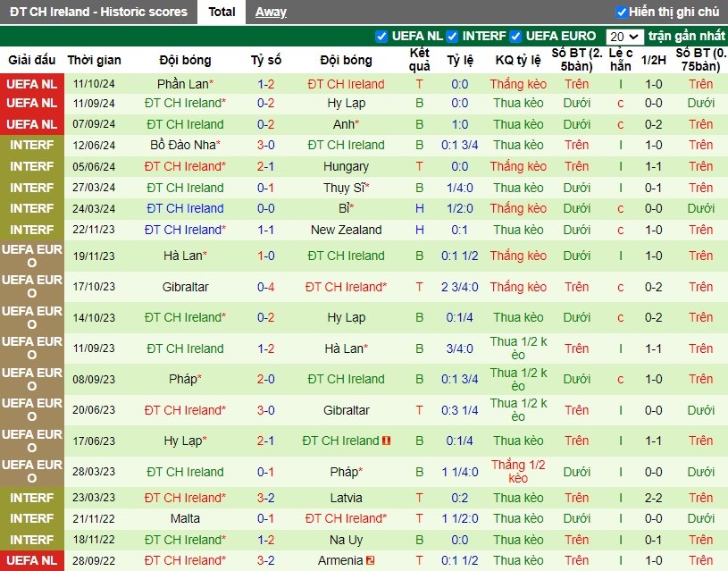Switch to the Away tab
This screenshot has width=728, height=571.
point(271,13)
